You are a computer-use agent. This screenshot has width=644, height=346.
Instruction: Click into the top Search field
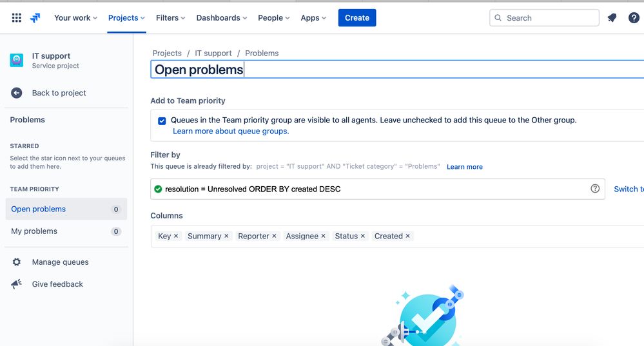[544, 17]
